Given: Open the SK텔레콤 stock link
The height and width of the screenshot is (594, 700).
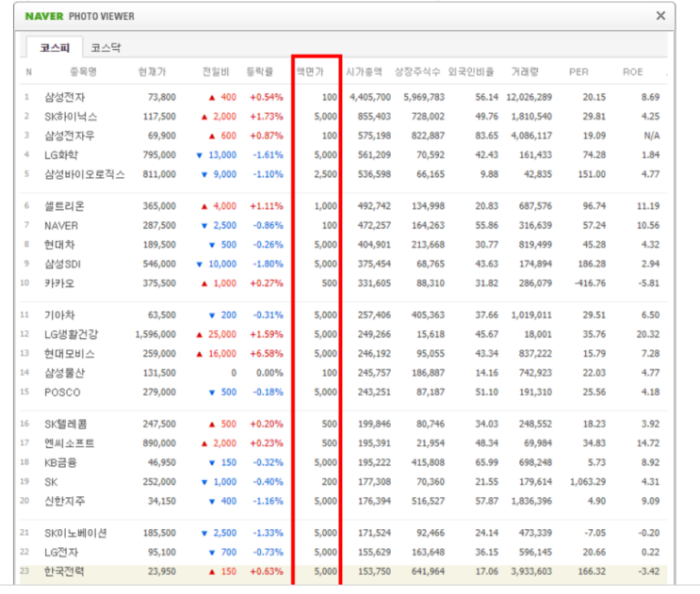Looking at the screenshot, I should (66, 424).
